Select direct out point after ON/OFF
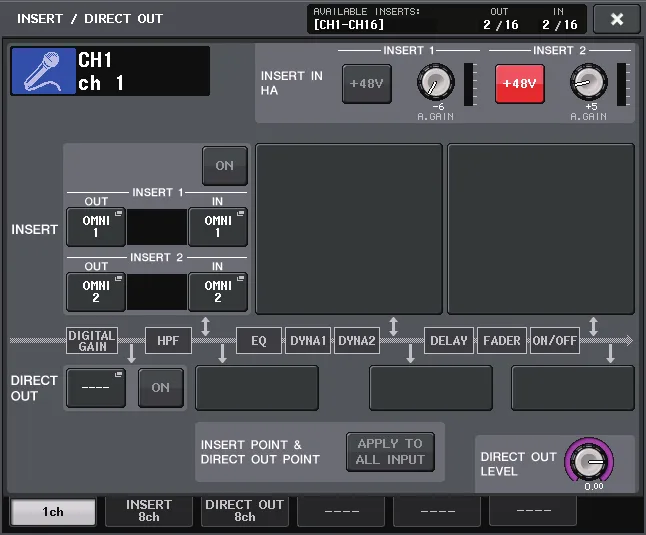The height and width of the screenshot is (535, 646). tap(573, 388)
